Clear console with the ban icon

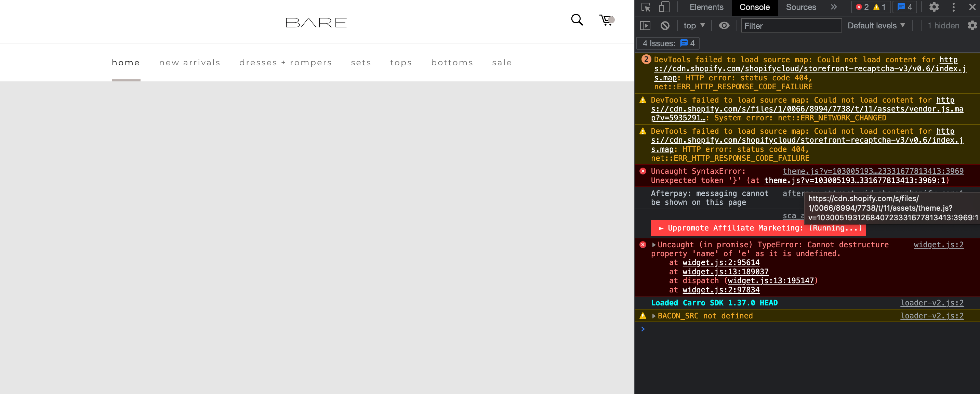[x=665, y=26]
